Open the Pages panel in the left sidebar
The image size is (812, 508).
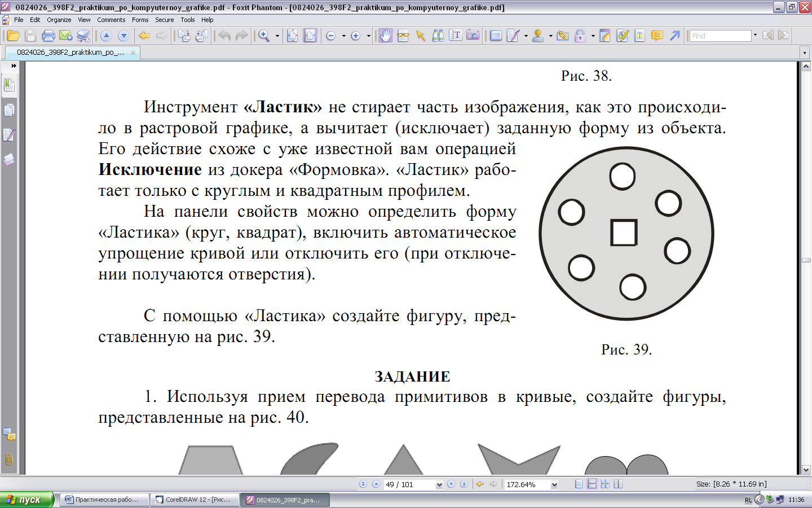(x=9, y=110)
